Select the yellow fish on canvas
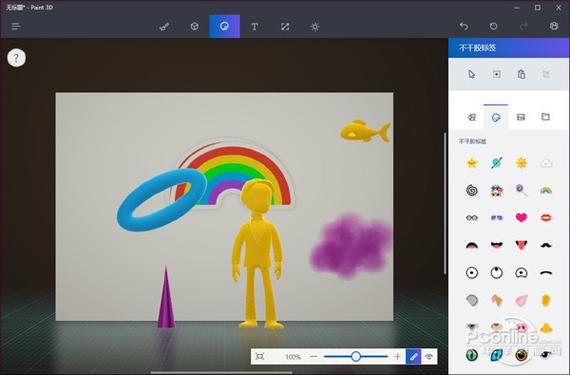This screenshot has height=375, width=570. (x=365, y=131)
